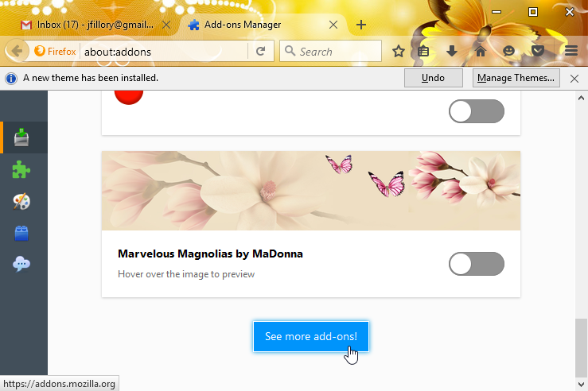Preview the Marvelous Magnolias theme image
Screen dimensions: 588x391
(x=310, y=191)
